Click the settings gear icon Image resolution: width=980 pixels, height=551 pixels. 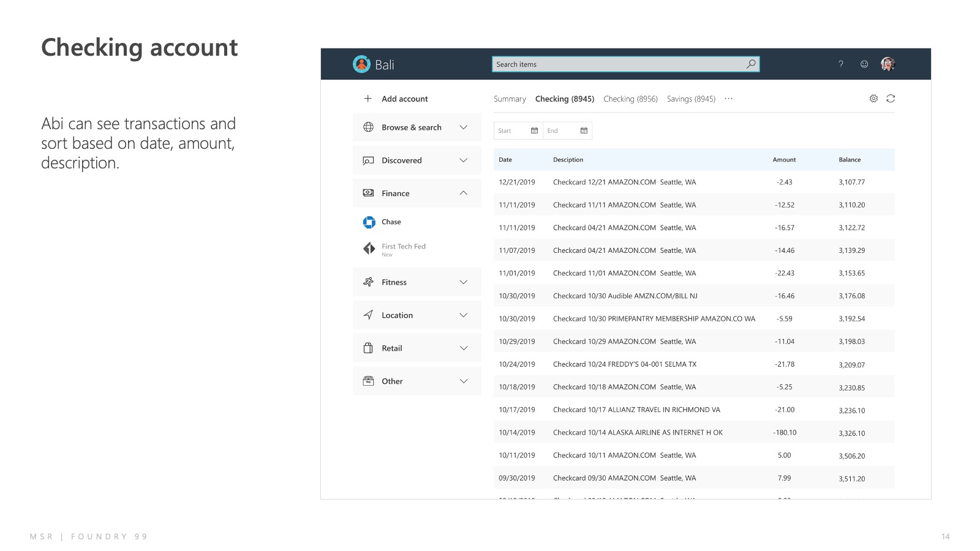pyautogui.click(x=873, y=99)
